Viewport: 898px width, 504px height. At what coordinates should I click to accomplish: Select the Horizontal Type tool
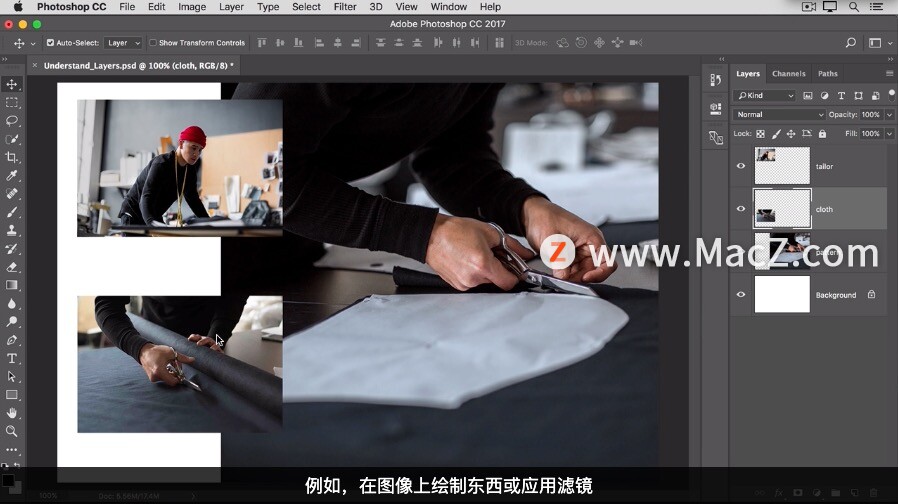click(x=11, y=359)
